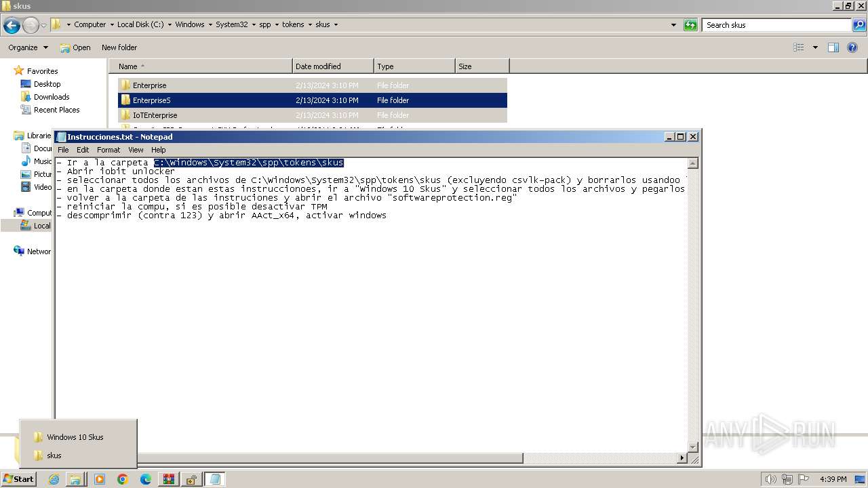This screenshot has width=868, height=488.
Task: Launch Microsoft Edge from taskbar
Action: (x=146, y=479)
